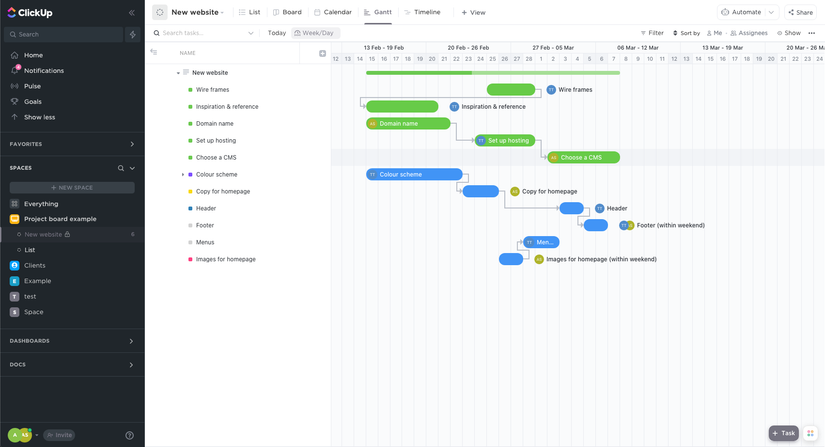Screen dimensions: 825x447
Task: Switch to the Calendar view tab
Action: [333, 12]
